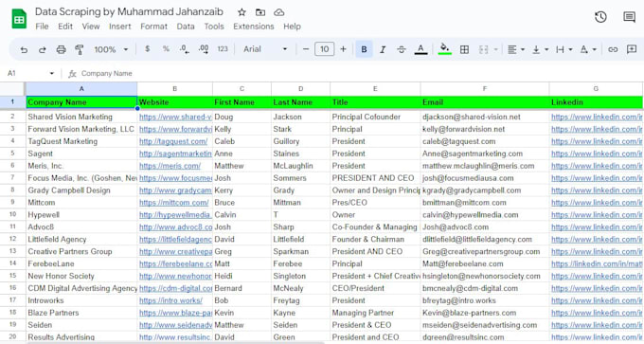The width and height of the screenshot is (644, 344).
Task: Print the spreadsheet
Action: point(61,49)
